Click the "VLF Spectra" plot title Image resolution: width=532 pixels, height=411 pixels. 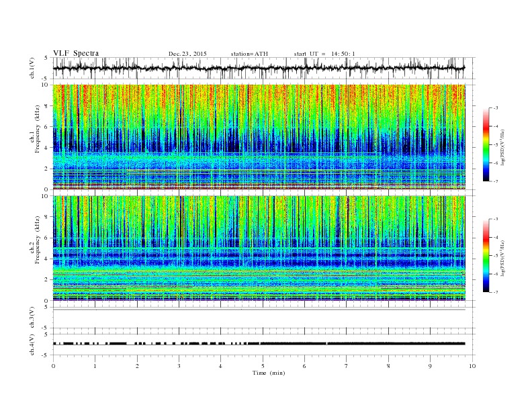pos(76,53)
